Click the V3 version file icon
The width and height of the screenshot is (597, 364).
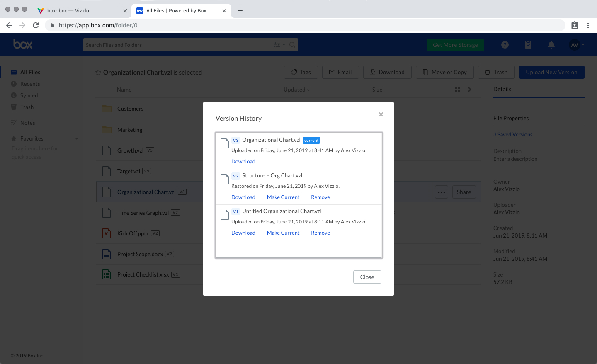coord(225,143)
